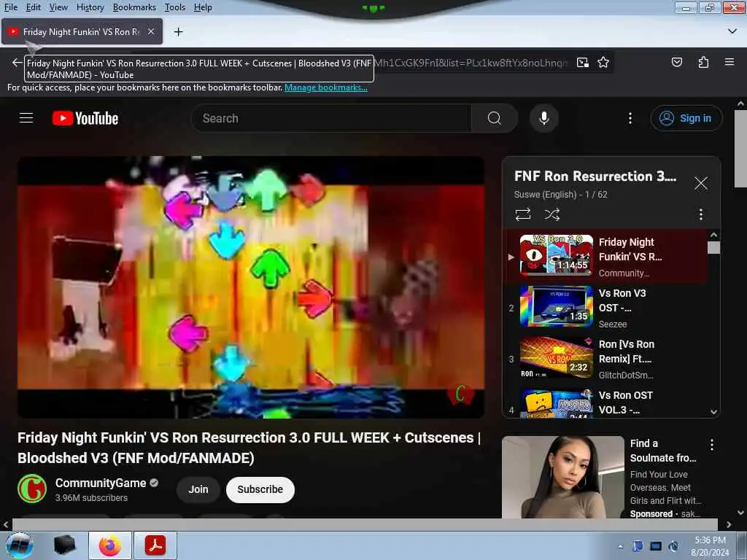Click Firefox back arrow button
Screen dimensions: 747x560
point(17,63)
